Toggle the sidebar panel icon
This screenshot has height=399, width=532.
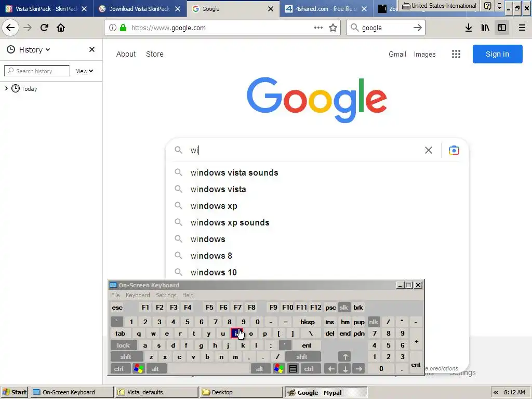click(x=502, y=28)
